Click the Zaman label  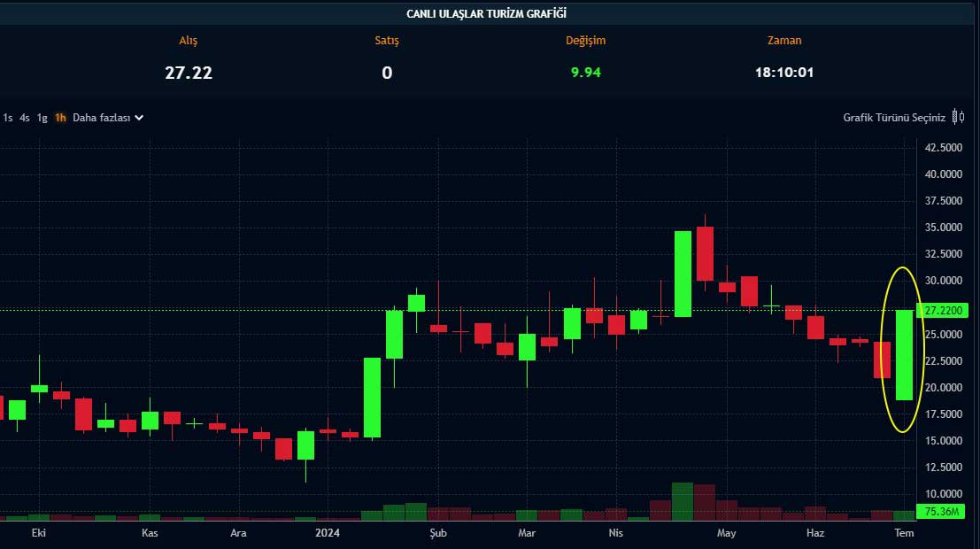point(784,40)
